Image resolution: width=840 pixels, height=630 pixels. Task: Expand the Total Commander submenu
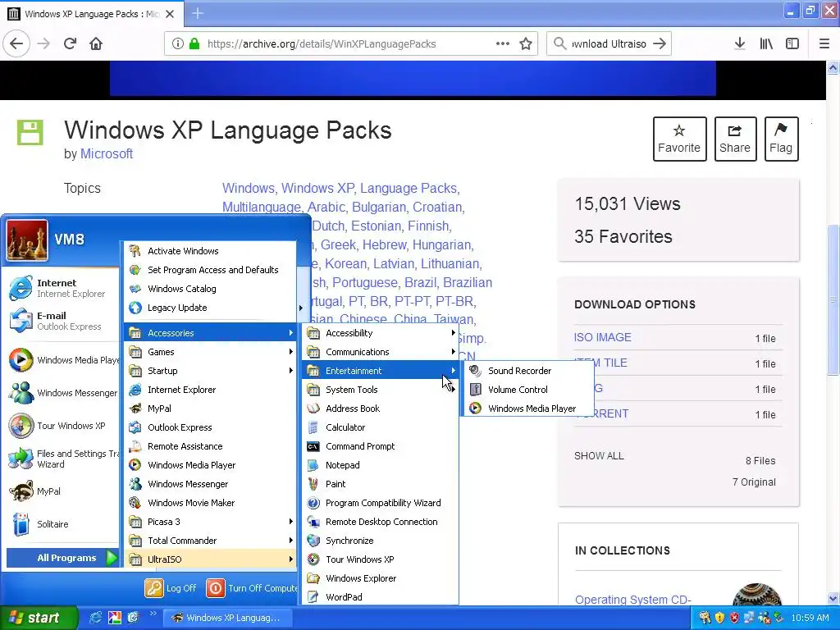[211, 541]
